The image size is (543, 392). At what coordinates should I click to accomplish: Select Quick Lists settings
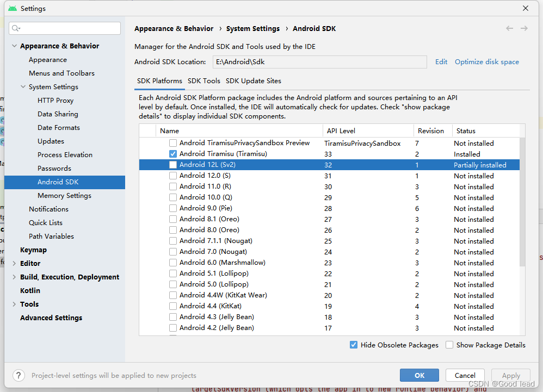point(46,223)
